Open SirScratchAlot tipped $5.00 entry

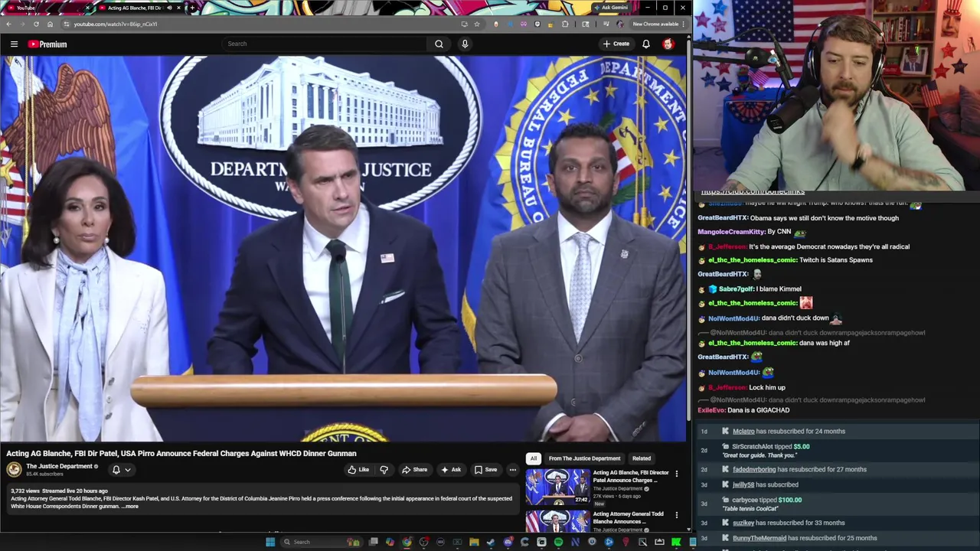pyautogui.click(x=770, y=450)
